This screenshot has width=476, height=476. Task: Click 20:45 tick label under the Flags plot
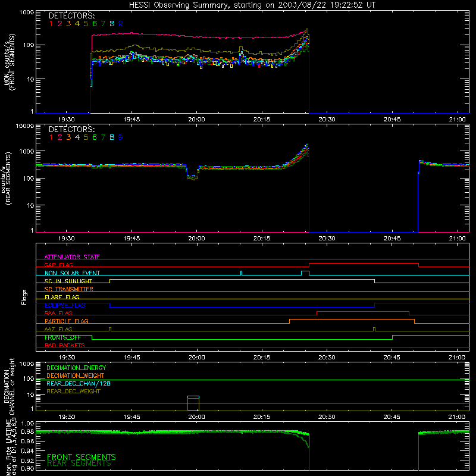coord(392,358)
